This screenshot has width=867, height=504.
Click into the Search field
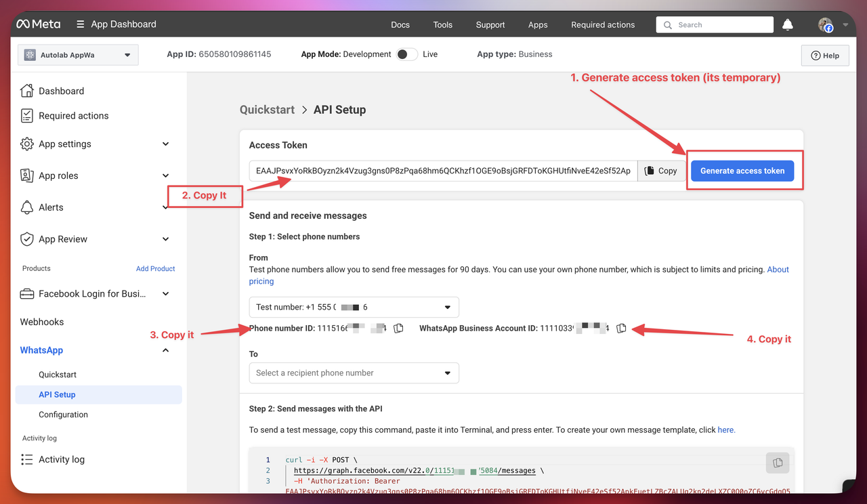[715, 25]
